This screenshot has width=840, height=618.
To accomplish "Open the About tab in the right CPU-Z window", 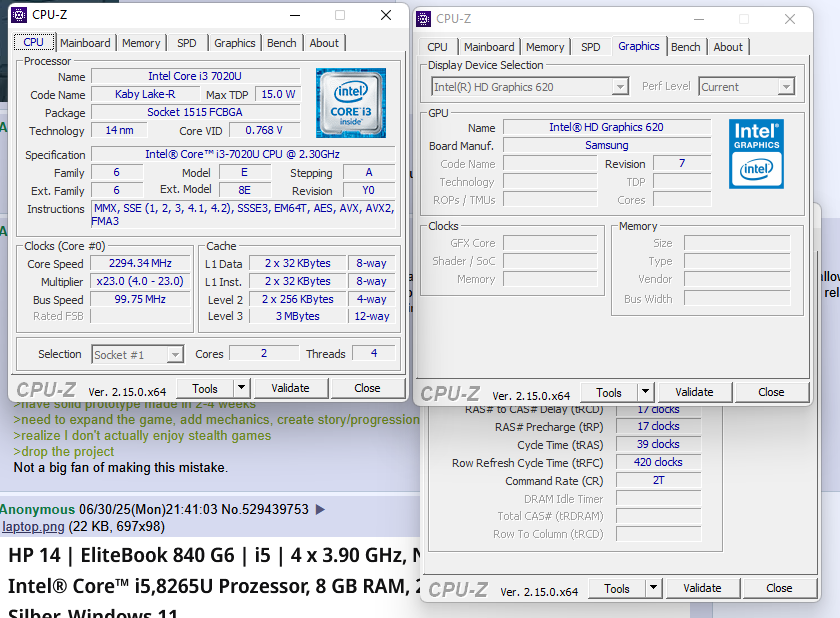I will (x=728, y=47).
